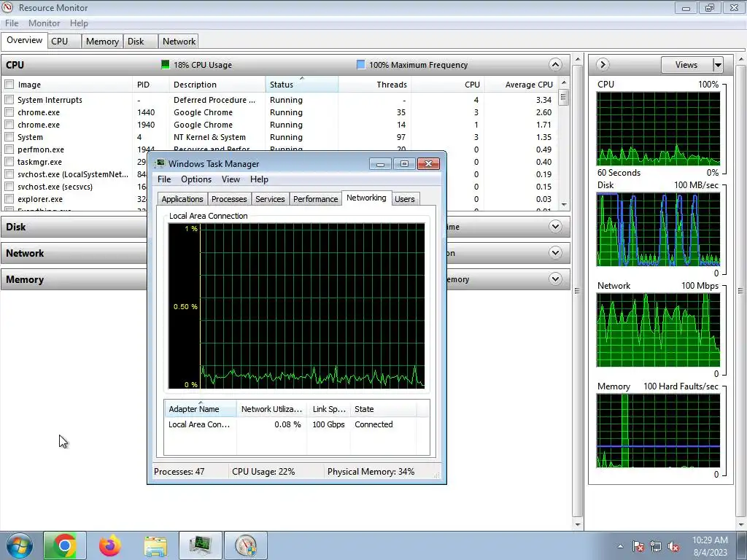Sort by Network Utilization column header

(271, 408)
